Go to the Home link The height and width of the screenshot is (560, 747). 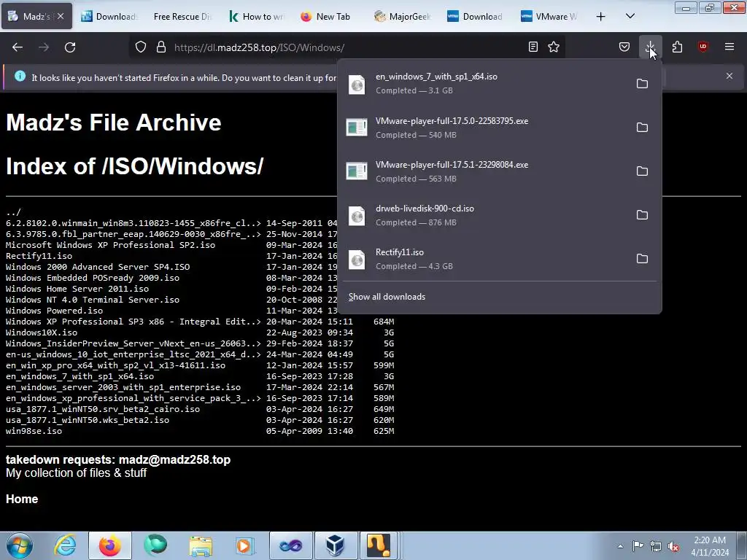click(x=22, y=499)
